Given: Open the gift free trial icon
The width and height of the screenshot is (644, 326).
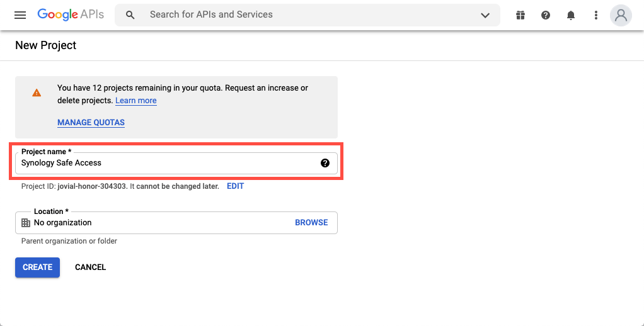Looking at the screenshot, I should (520, 15).
